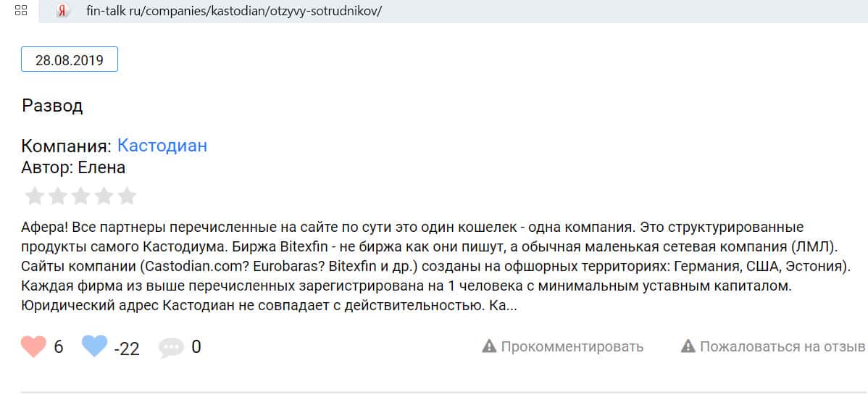Open the review titled "Развод"
This screenshot has height=400, width=868.
pyautogui.click(x=52, y=106)
